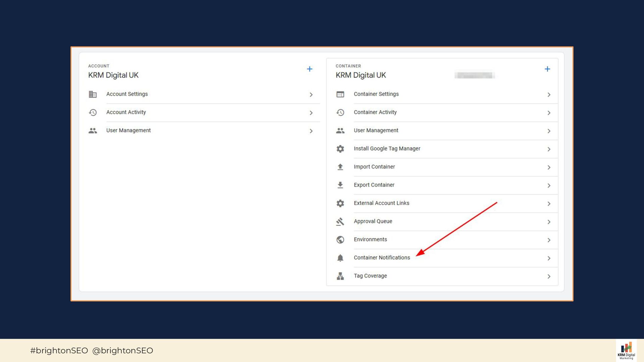Click the Export Container download icon
Image resolution: width=644 pixels, height=362 pixels.
tap(340, 185)
